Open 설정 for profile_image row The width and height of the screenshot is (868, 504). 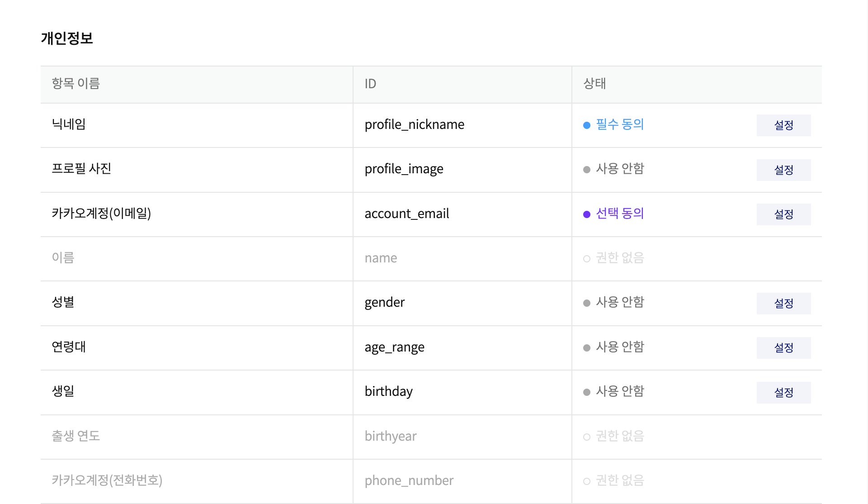tap(783, 170)
